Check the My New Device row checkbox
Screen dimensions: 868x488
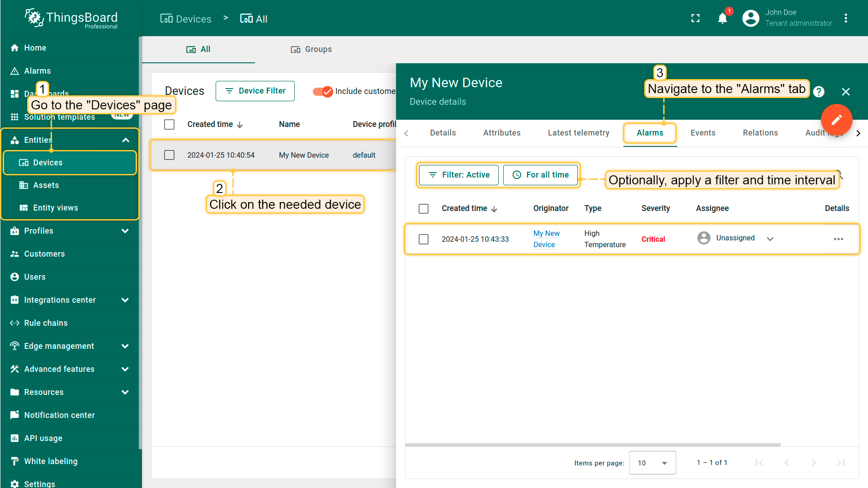[170, 155]
